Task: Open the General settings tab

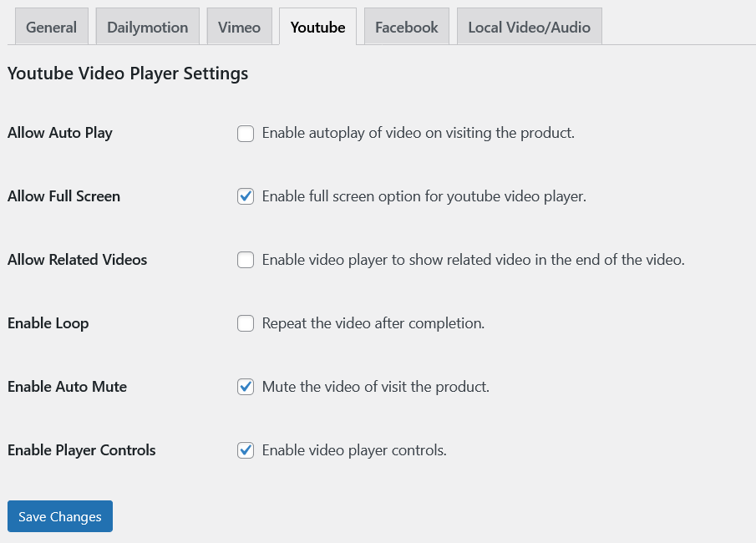Action: tap(51, 28)
